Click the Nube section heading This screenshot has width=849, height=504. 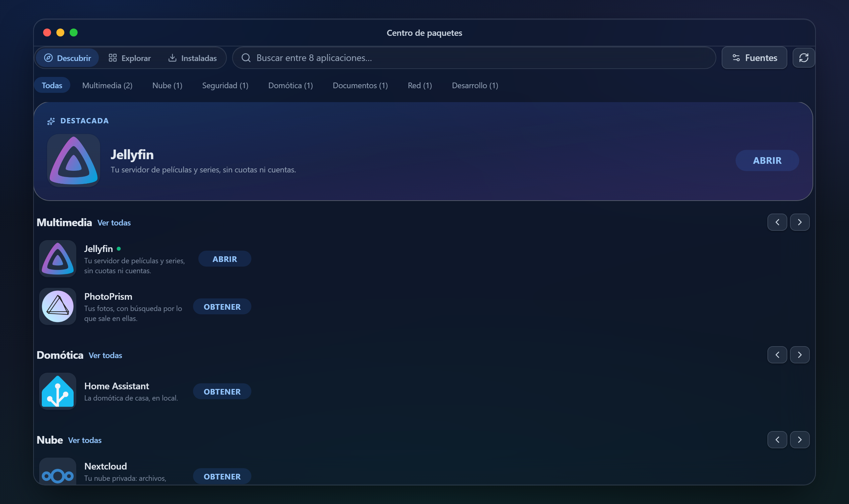(50, 440)
